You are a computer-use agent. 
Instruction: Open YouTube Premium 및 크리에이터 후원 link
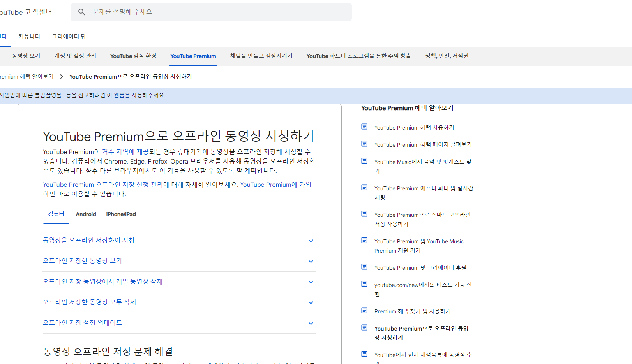[x=420, y=268]
